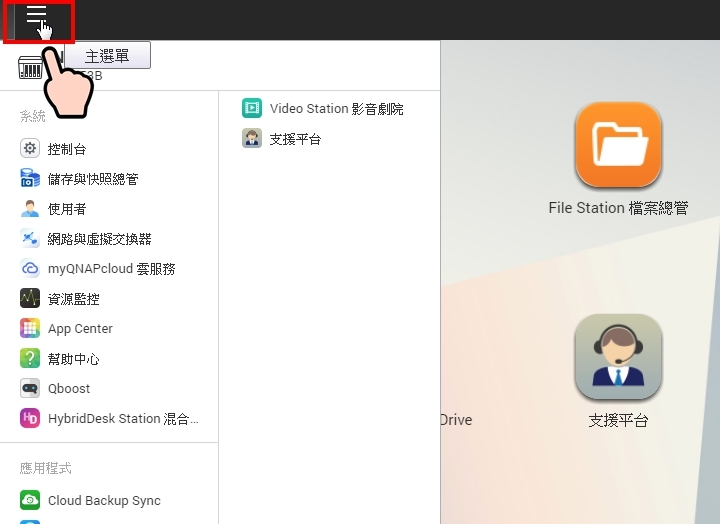The height and width of the screenshot is (524, 720).
Task: Open Network & Virtual Switch icon
Action: coord(30,238)
